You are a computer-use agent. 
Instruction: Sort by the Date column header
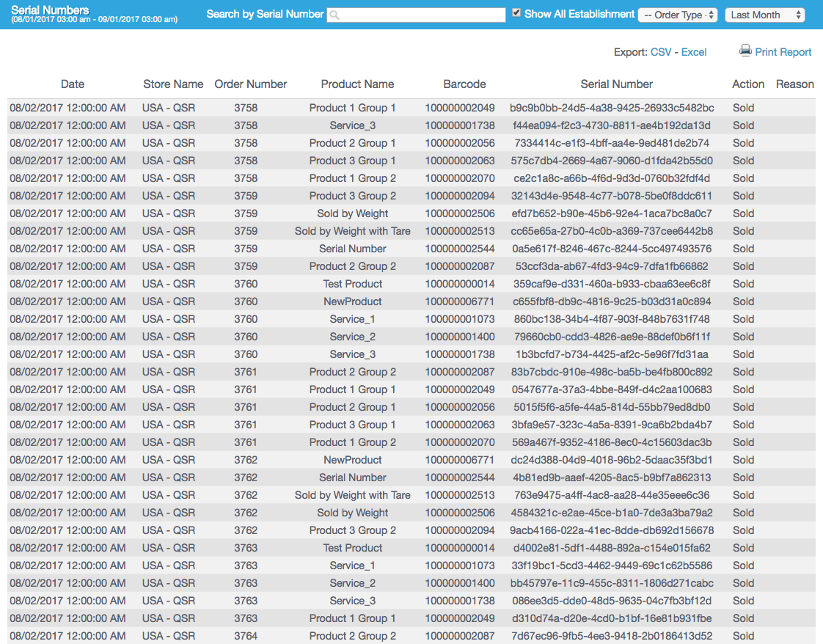click(x=73, y=84)
